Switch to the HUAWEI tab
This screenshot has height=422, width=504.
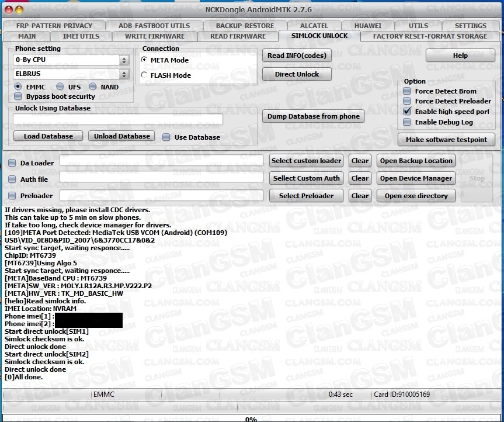368,25
